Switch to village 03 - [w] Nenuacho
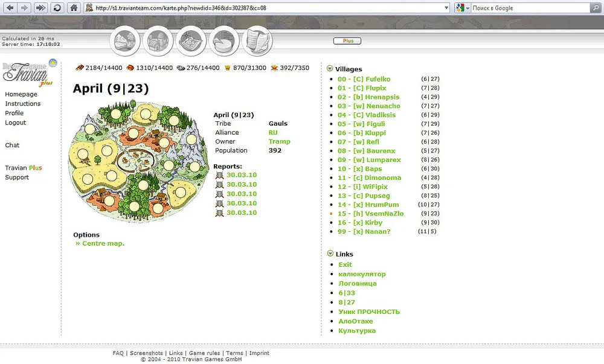Image resolution: width=604 pixels, height=364 pixels. 369,106
